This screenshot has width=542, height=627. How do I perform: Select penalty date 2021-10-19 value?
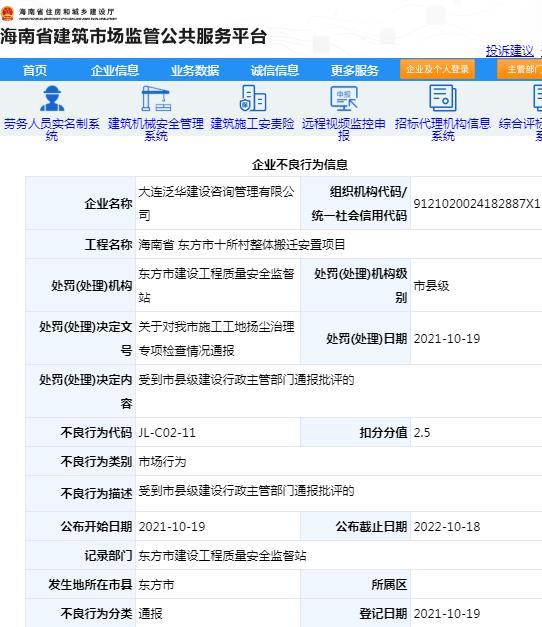click(447, 339)
